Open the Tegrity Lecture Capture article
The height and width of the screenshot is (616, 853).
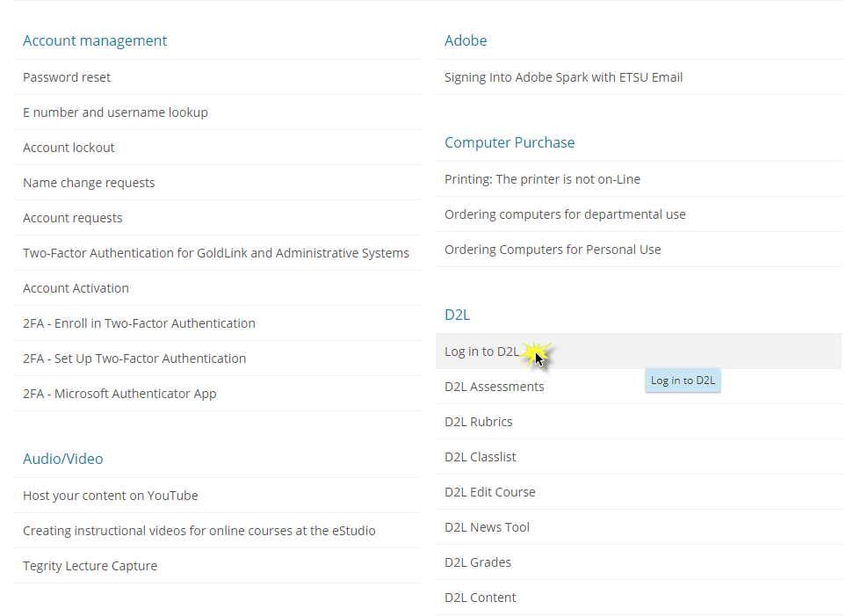90,566
